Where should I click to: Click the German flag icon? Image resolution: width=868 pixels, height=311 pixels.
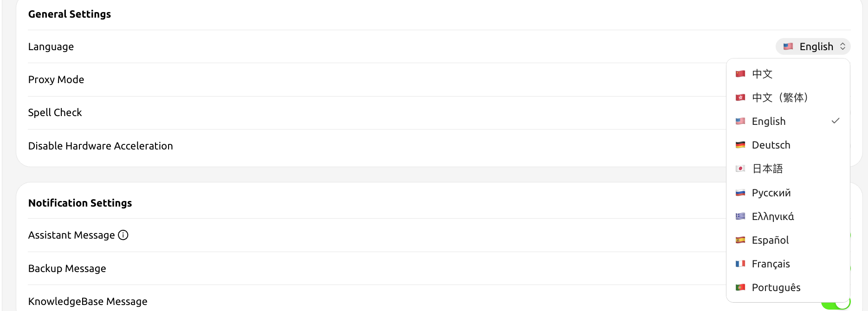[x=740, y=145]
